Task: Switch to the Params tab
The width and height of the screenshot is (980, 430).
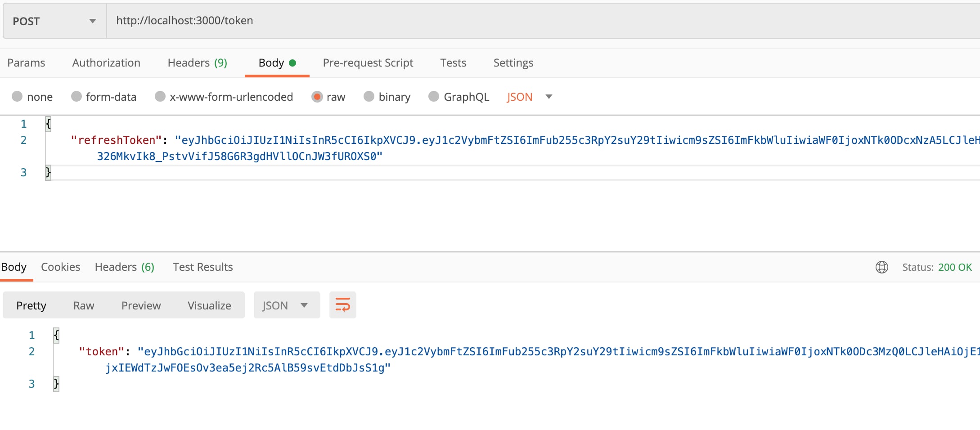Action: point(26,63)
